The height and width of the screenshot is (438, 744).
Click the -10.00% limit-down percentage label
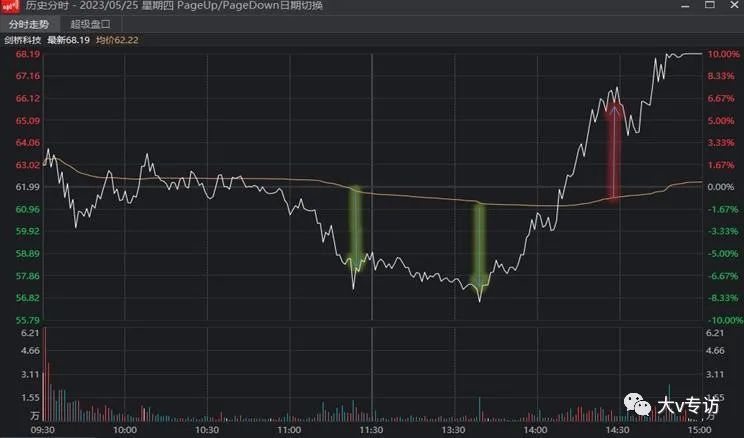pyautogui.click(x=722, y=320)
